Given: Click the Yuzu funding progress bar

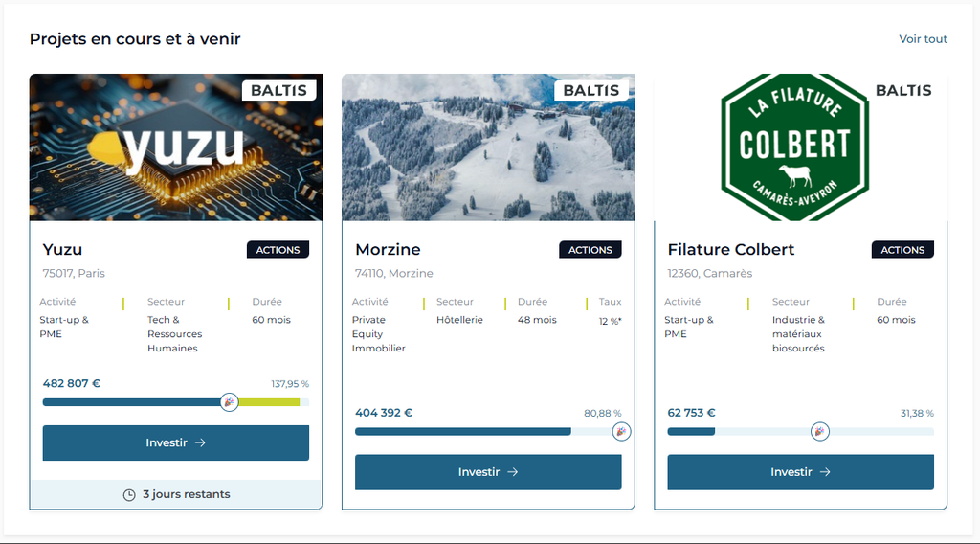Looking at the screenshot, I should click(x=176, y=402).
